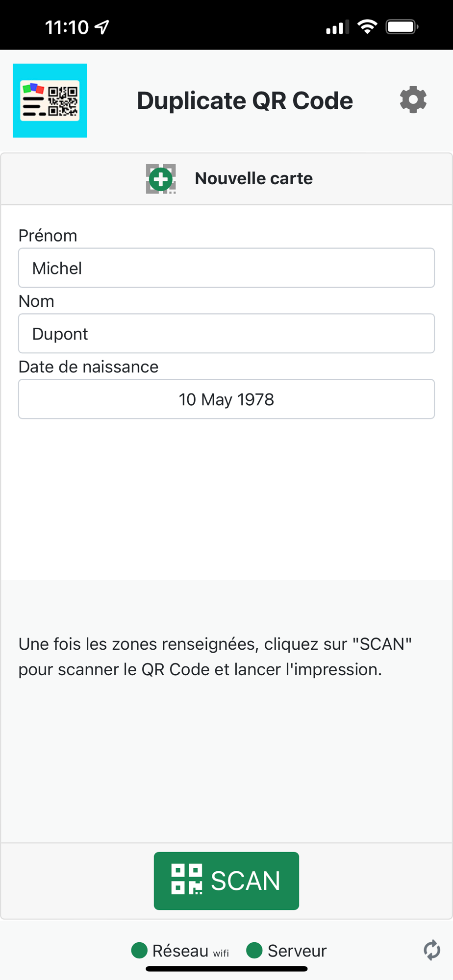
Task: Tap the cellular signal bars indicator
Action: point(337,27)
